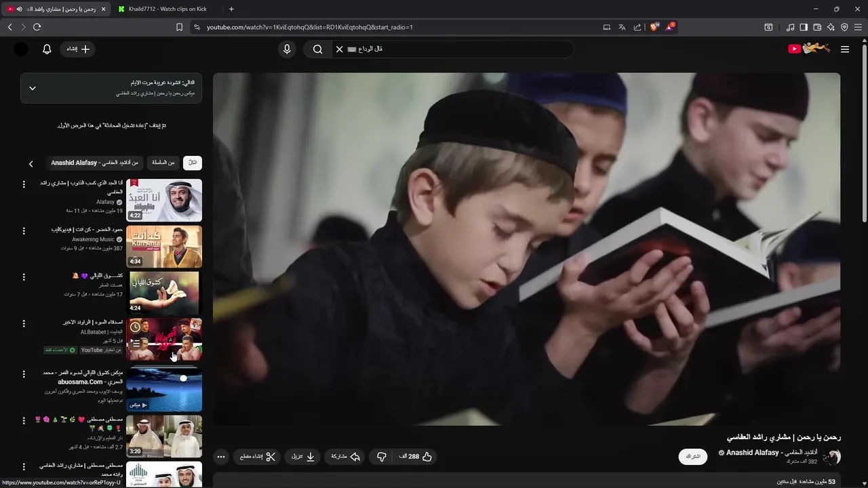Image resolution: width=868 pixels, height=488 pixels.
Task: Reload the current page
Action: (x=37, y=27)
